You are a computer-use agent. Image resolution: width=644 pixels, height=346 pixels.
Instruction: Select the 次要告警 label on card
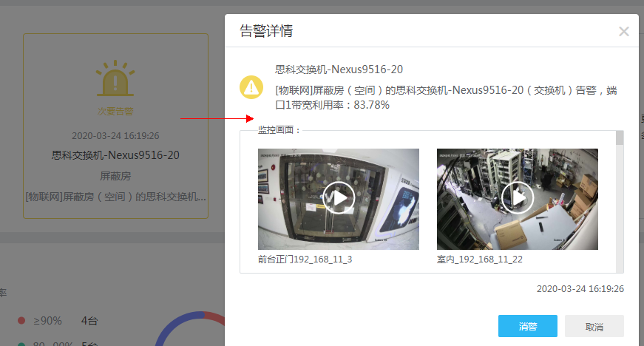click(115, 111)
